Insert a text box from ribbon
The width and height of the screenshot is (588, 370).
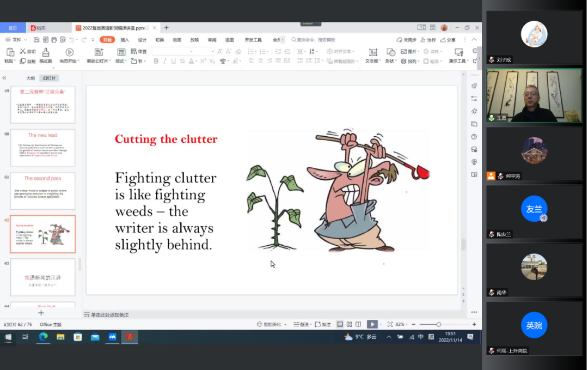(372, 52)
